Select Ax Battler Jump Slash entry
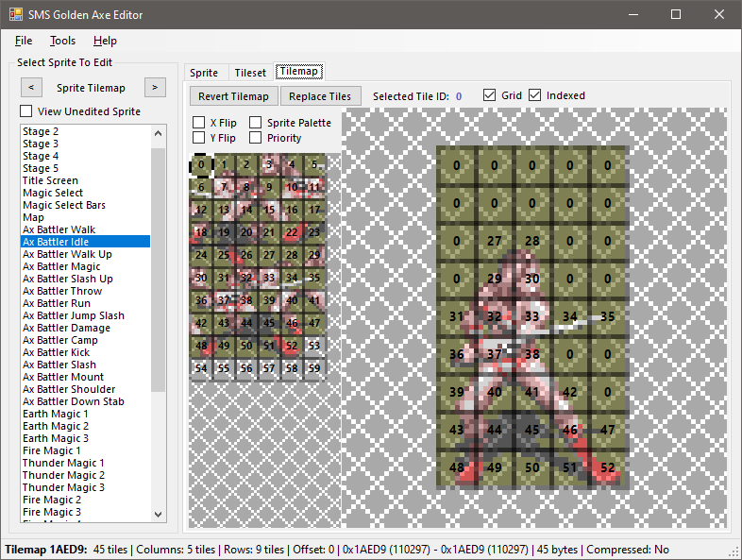 click(x=85, y=315)
